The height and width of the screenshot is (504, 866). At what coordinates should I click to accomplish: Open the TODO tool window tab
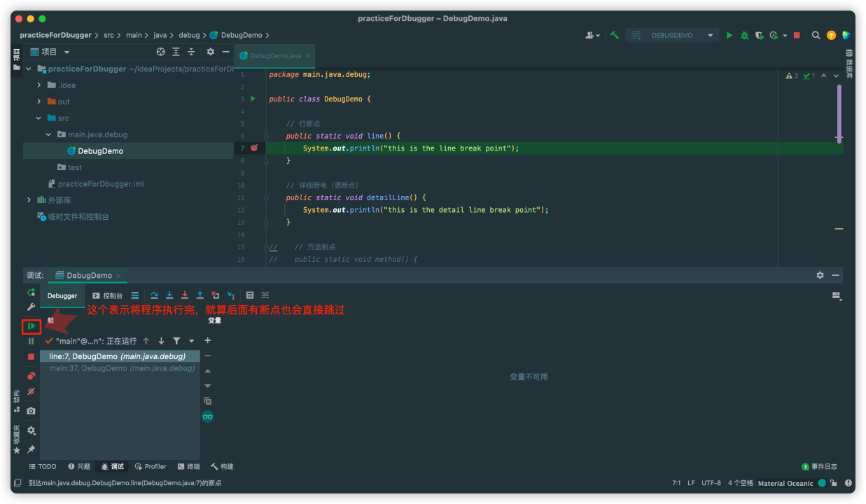42,466
